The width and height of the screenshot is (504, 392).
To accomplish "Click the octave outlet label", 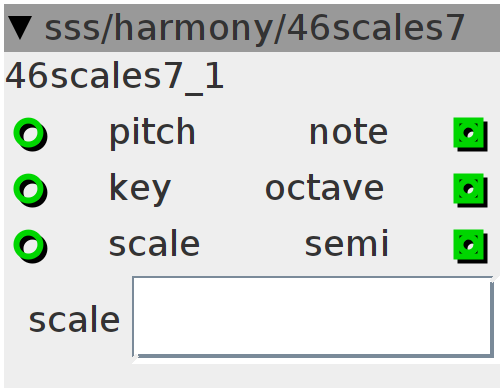I will pyautogui.click(x=324, y=189).
